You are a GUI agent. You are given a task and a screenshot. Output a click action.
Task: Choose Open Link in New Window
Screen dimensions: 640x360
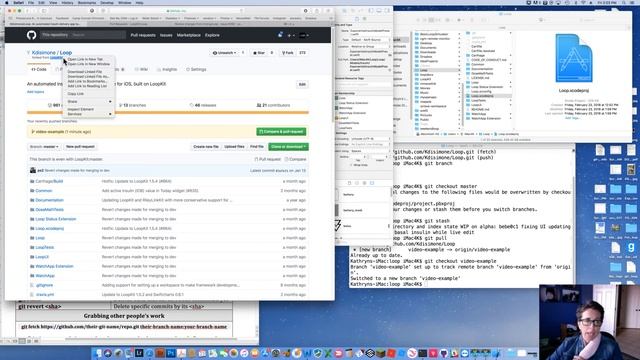tap(89, 64)
